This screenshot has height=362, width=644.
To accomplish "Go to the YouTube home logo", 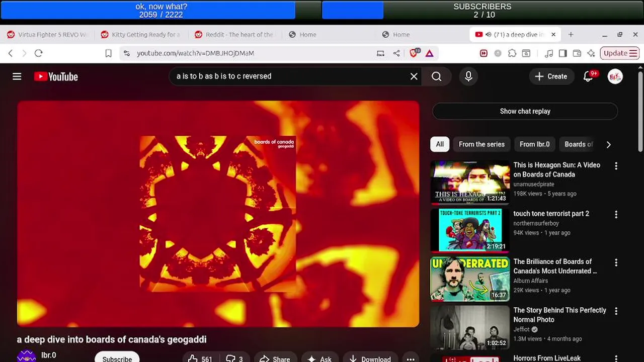I will [56, 76].
